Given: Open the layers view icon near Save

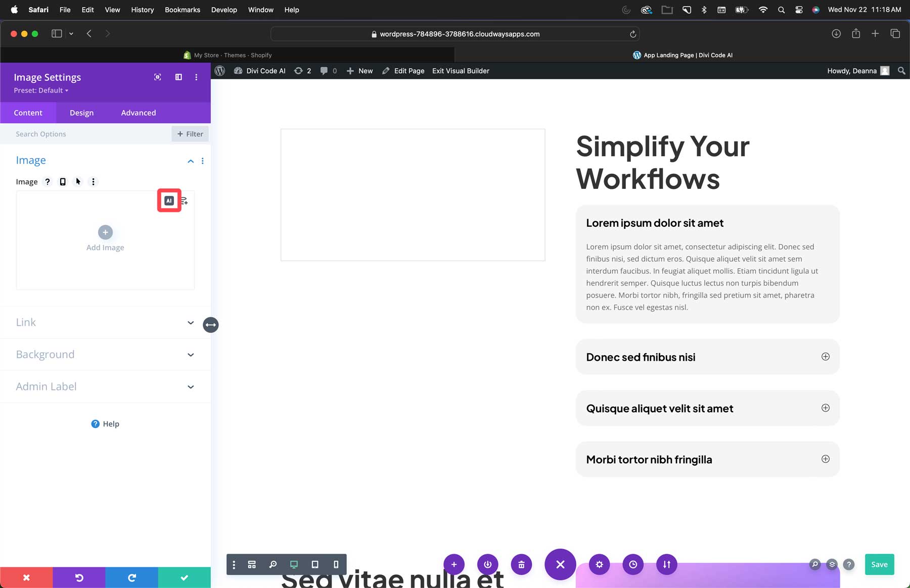Looking at the screenshot, I should 832,564.
